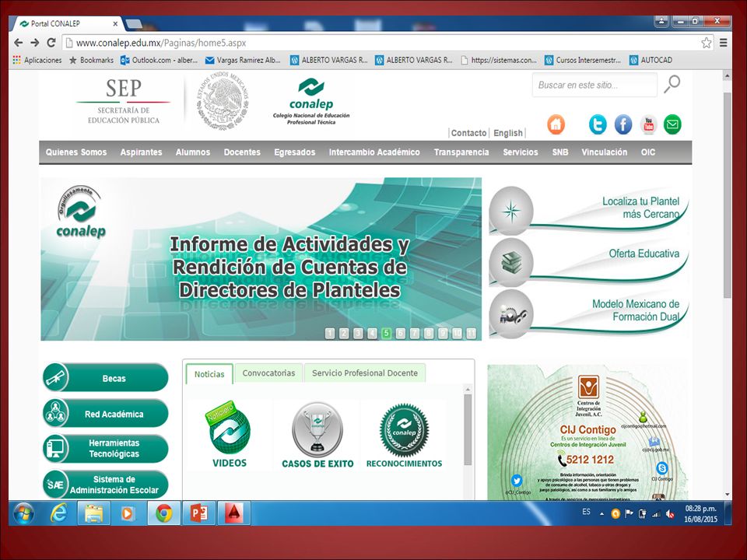Image resolution: width=747 pixels, height=560 pixels.
Task: Open the RECONOCIMIENTOS badge icon
Action: coord(404,436)
